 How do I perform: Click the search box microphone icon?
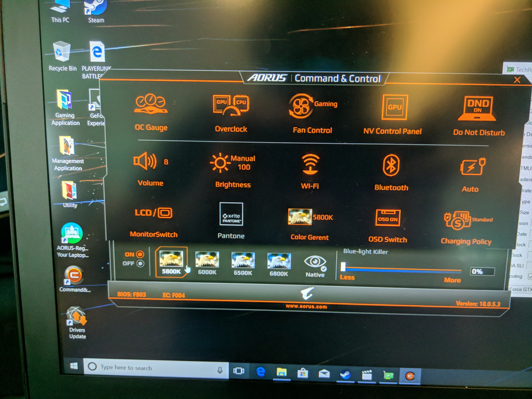[x=220, y=370]
